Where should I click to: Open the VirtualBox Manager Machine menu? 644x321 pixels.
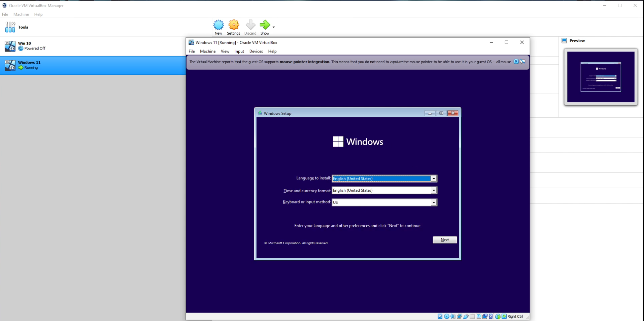21,14
